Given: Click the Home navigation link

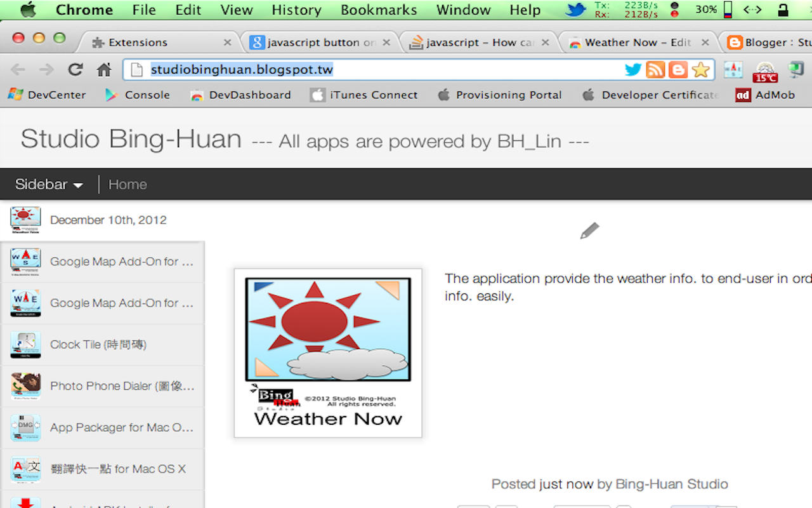Looking at the screenshot, I should [128, 184].
